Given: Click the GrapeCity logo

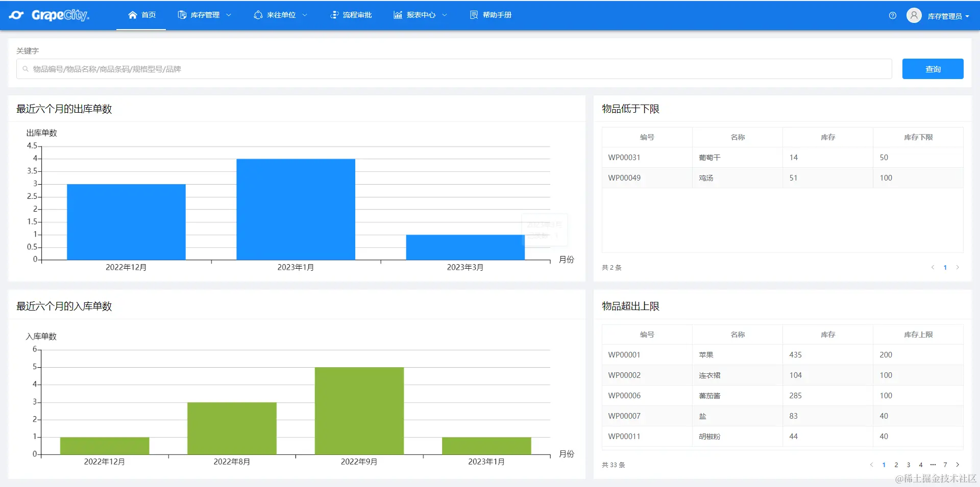Looking at the screenshot, I should (49, 15).
